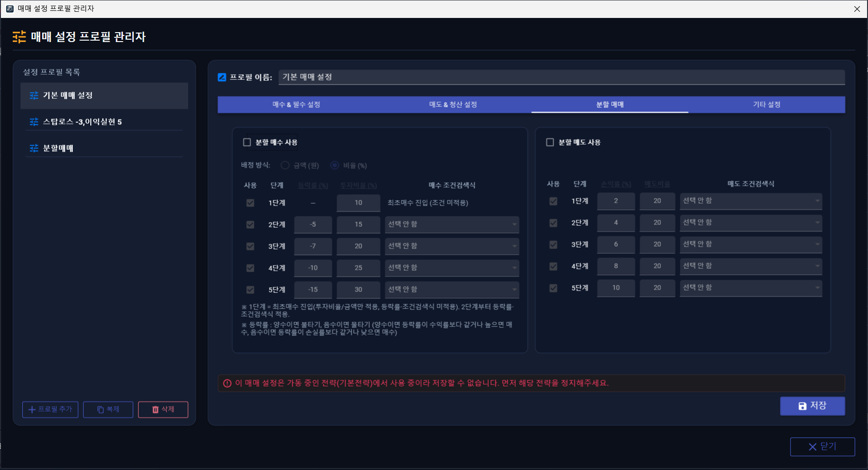Enable the 분할 매도 사용 checkbox

(x=550, y=142)
